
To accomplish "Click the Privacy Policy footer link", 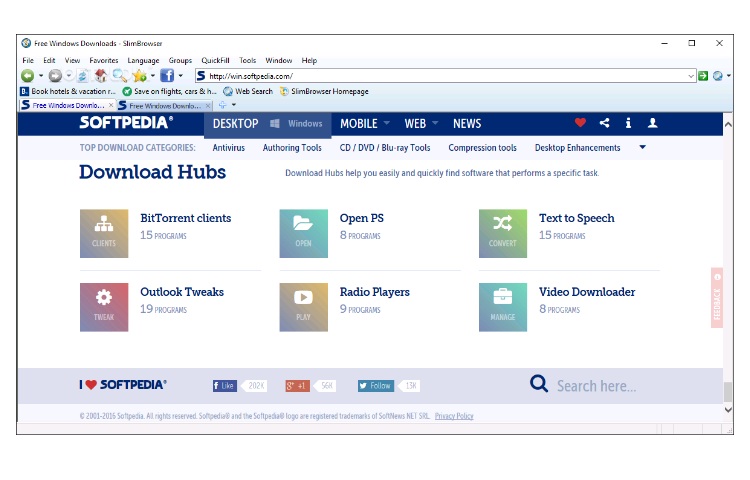I will [454, 416].
